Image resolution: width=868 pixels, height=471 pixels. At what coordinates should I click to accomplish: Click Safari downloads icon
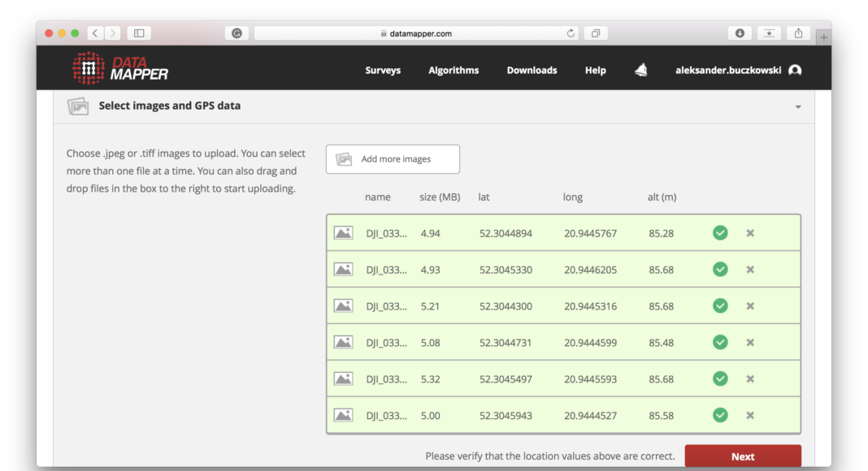[x=740, y=33]
